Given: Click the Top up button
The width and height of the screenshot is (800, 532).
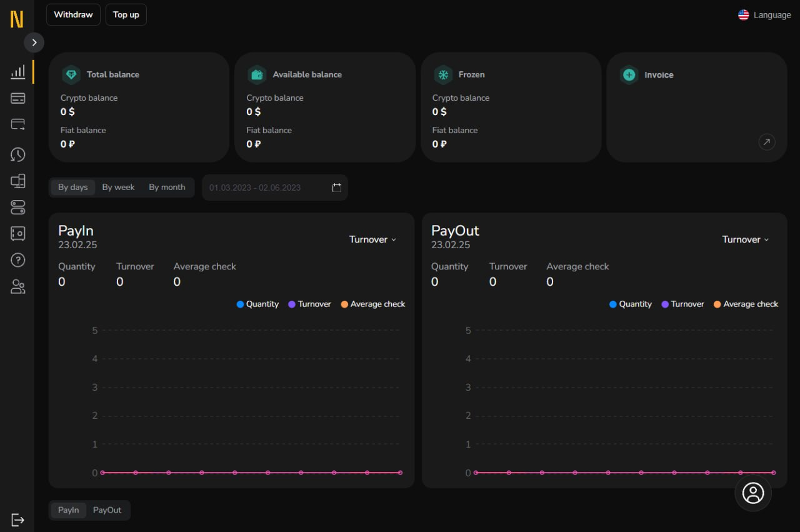Looking at the screenshot, I should (x=126, y=14).
